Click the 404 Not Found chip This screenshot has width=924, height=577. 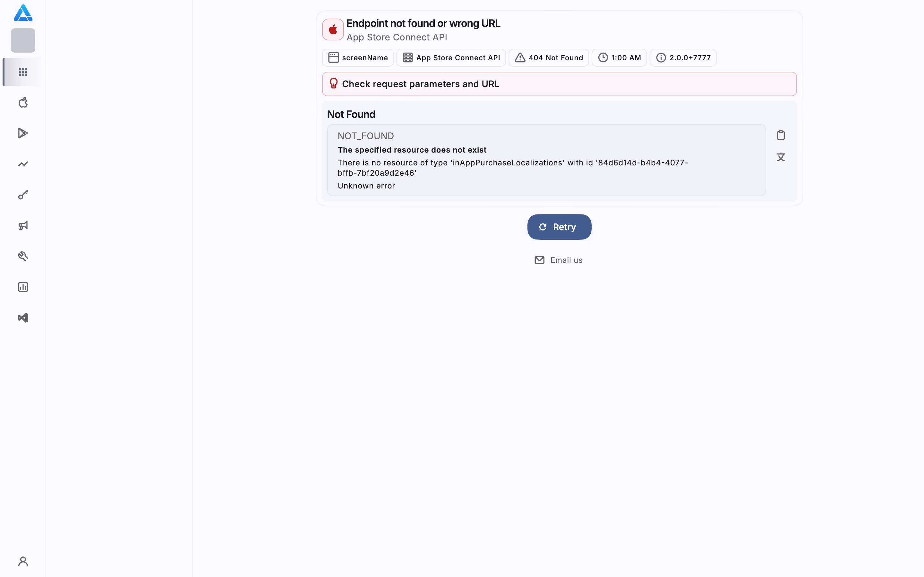tap(549, 58)
